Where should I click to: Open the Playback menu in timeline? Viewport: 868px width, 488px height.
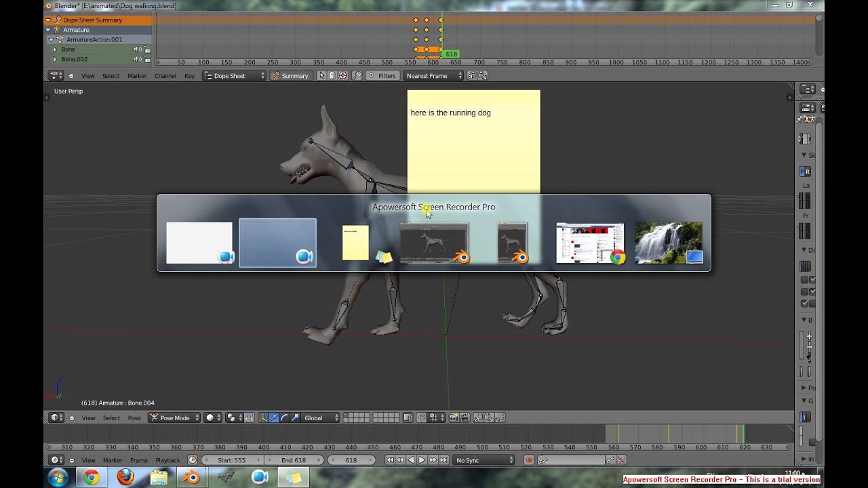(x=167, y=460)
